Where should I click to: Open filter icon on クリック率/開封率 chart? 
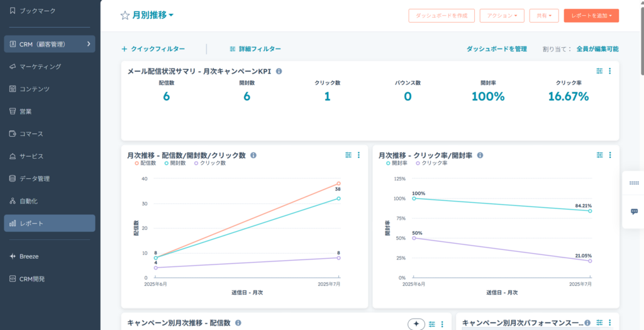[x=599, y=155]
